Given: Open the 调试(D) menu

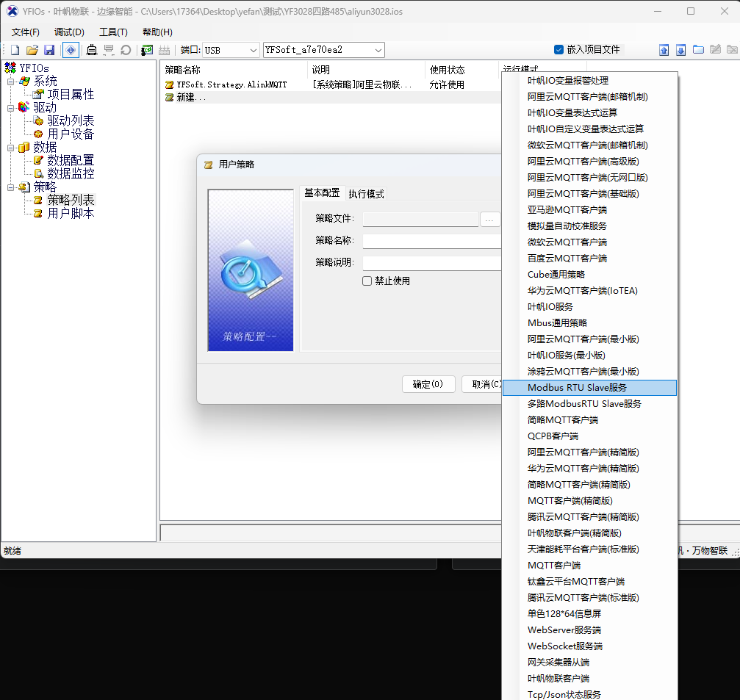Looking at the screenshot, I should (69, 32).
